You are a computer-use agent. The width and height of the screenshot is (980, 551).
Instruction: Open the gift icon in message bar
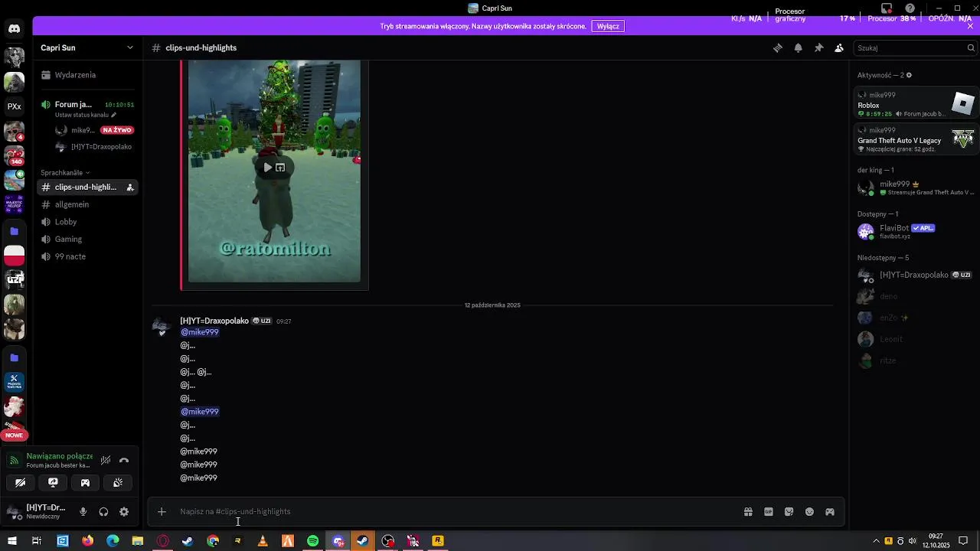coord(748,512)
